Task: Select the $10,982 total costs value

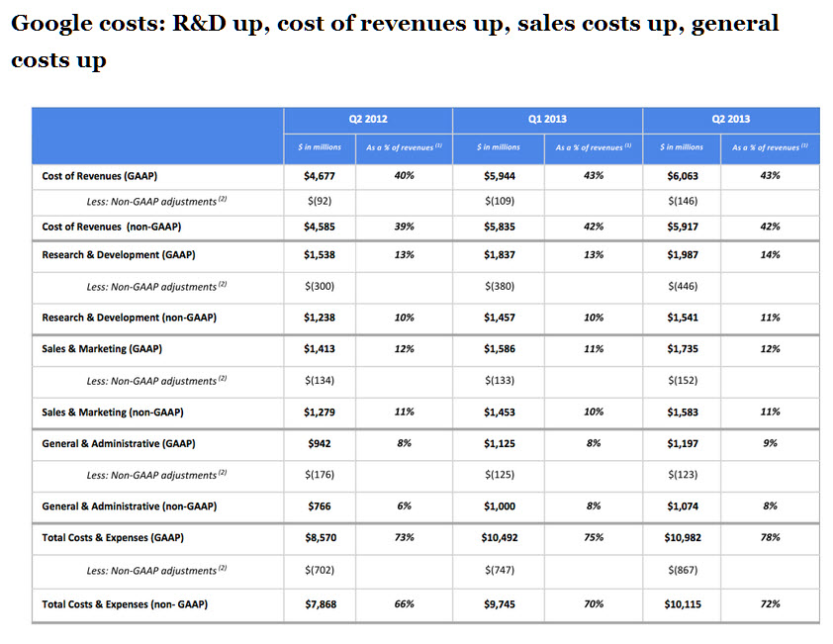Action: (682, 537)
